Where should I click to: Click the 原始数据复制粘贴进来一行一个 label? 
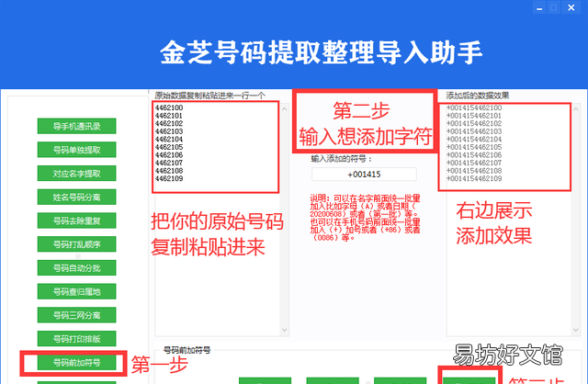[210, 96]
